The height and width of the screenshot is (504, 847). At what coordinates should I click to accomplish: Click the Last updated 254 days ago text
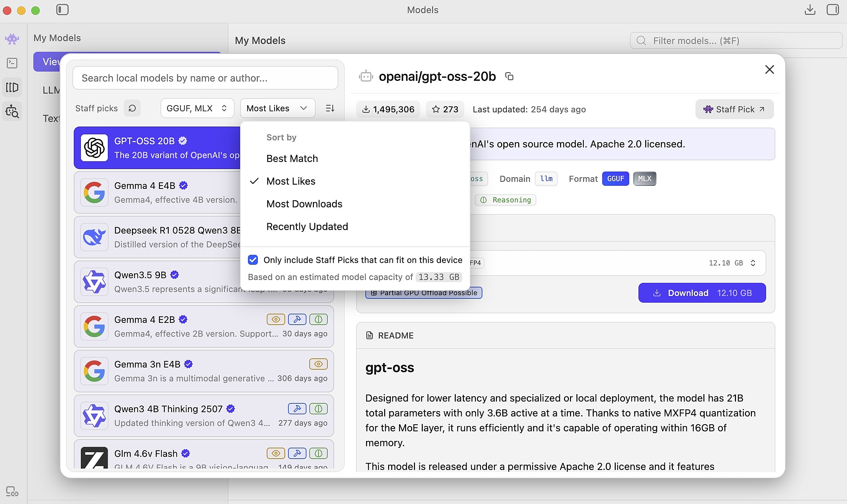click(x=529, y=109)
